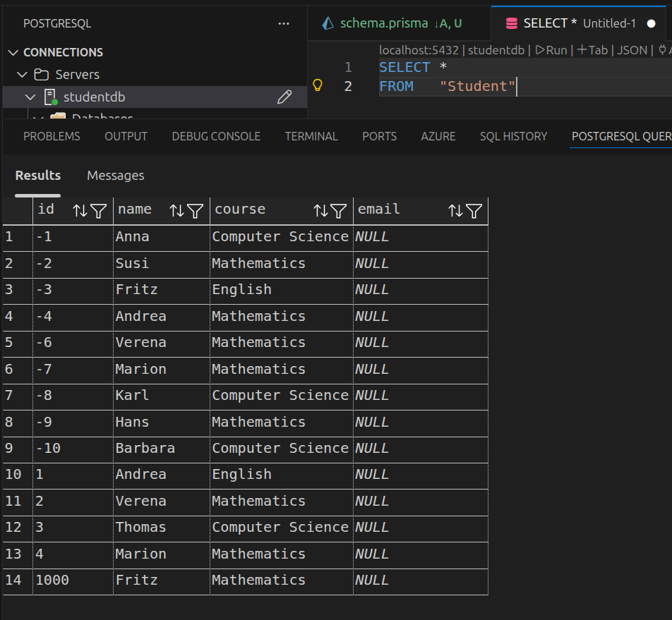672x620 pixels.
Task: Open the PostgreSQL panel more actions ellipsis
Action: (284, 23)
